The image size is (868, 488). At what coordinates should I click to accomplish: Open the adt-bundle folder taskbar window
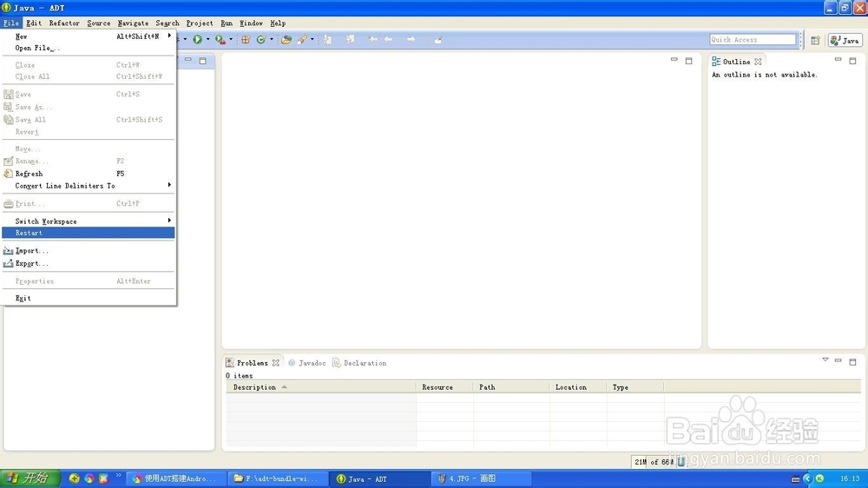tap(279, 478)
